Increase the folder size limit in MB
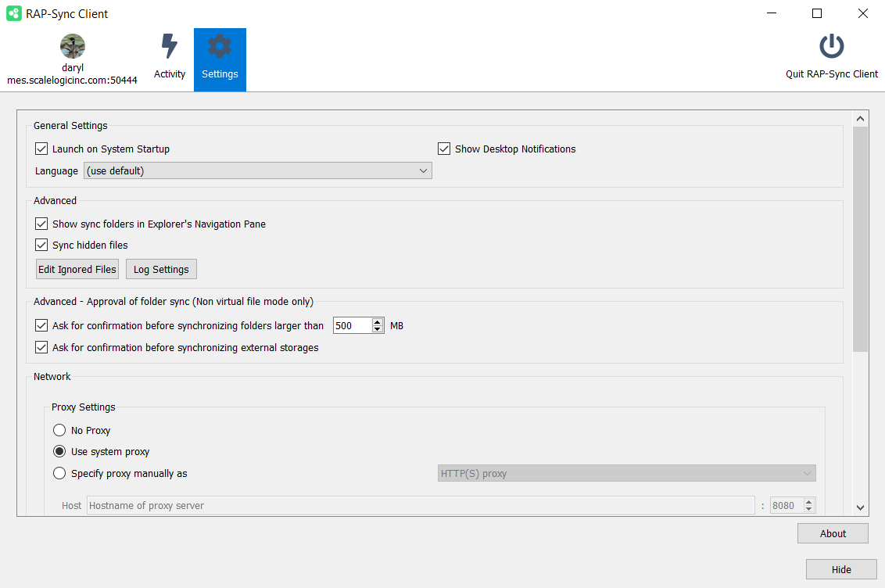The image size is (885, 588). pyautogui.click(x=378, y=321)
